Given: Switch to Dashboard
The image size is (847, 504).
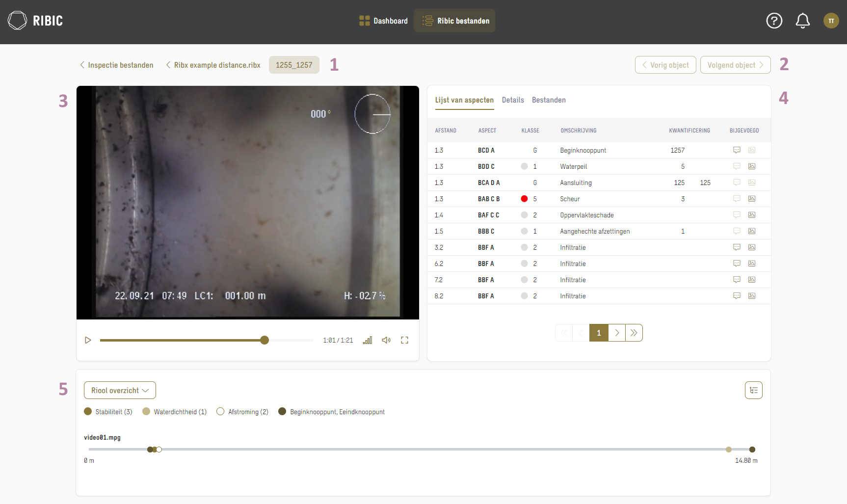Looking at the screenshot, I should coord(383,21).
